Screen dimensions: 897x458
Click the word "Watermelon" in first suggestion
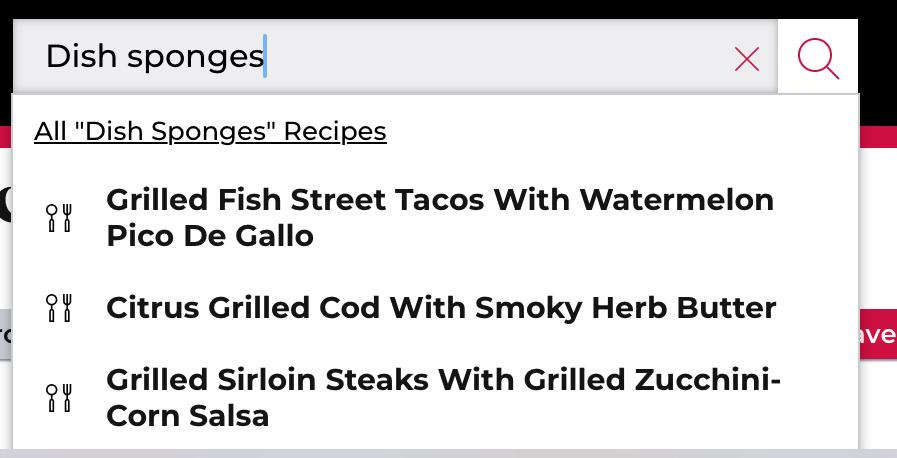pyautogui.click(x=677, y=200)
